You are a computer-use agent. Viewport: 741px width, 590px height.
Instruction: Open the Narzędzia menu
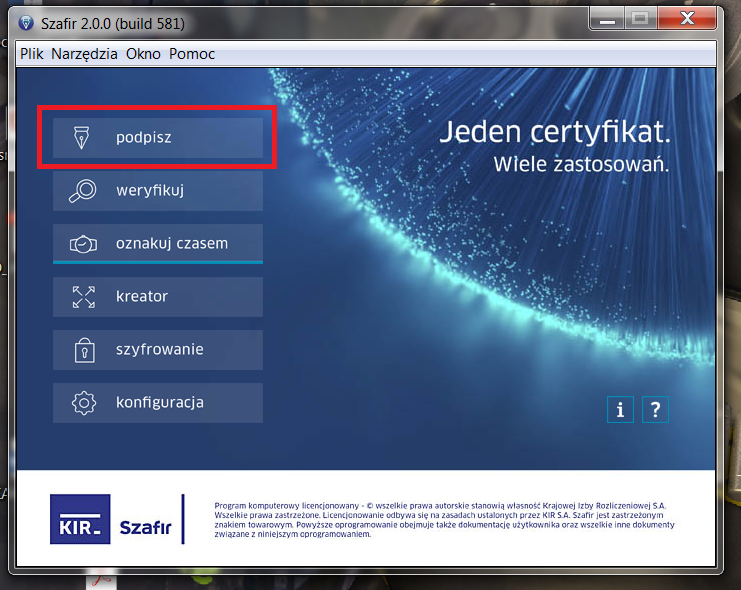click(84, 54)
